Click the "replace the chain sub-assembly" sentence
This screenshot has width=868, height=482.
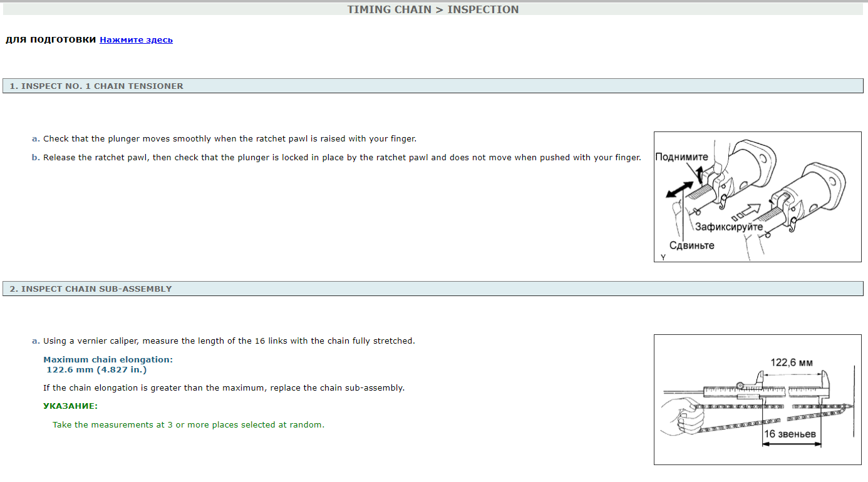click(224, 388)
